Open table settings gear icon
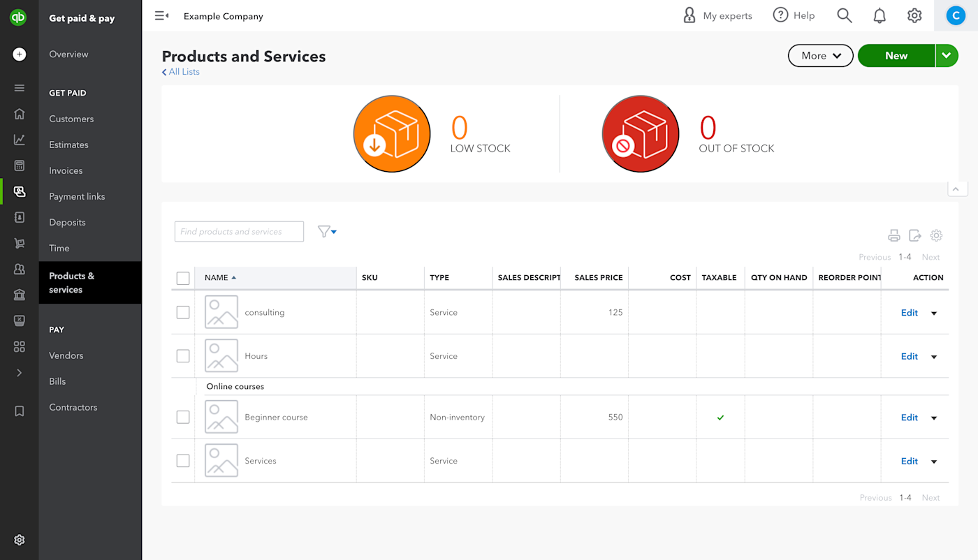The width and height of the screenshot is (978, 560). pyautogui.click(x=937, y=235)
